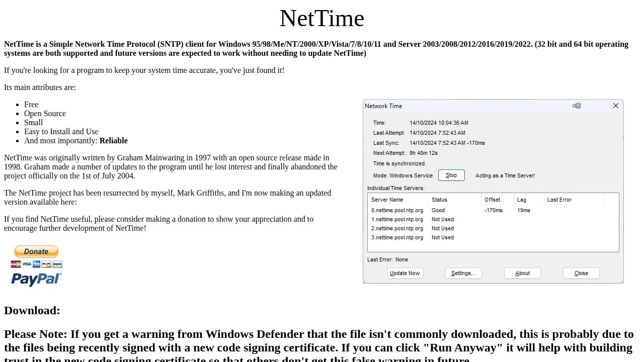
Task: Click the Settings... button in Network Time window
Action: point(463,273)
